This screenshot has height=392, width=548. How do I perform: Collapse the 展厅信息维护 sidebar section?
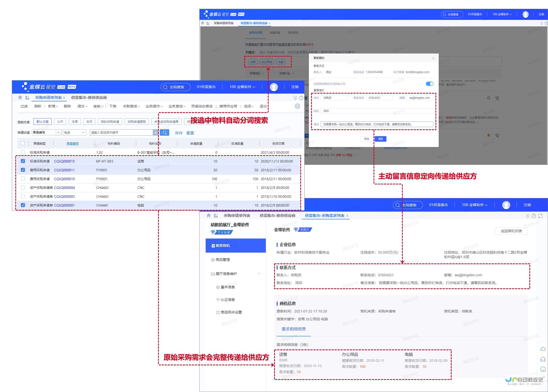(x=259, y=273)
